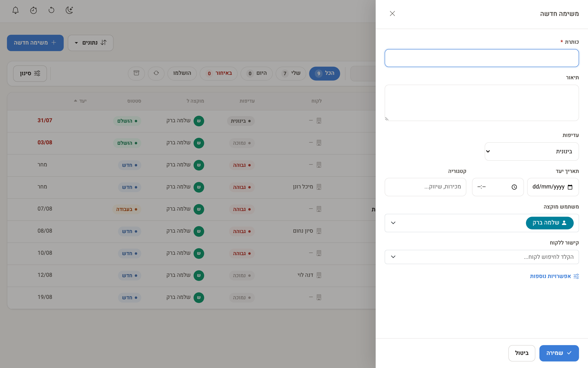Open the notifications bell icon

16,10
